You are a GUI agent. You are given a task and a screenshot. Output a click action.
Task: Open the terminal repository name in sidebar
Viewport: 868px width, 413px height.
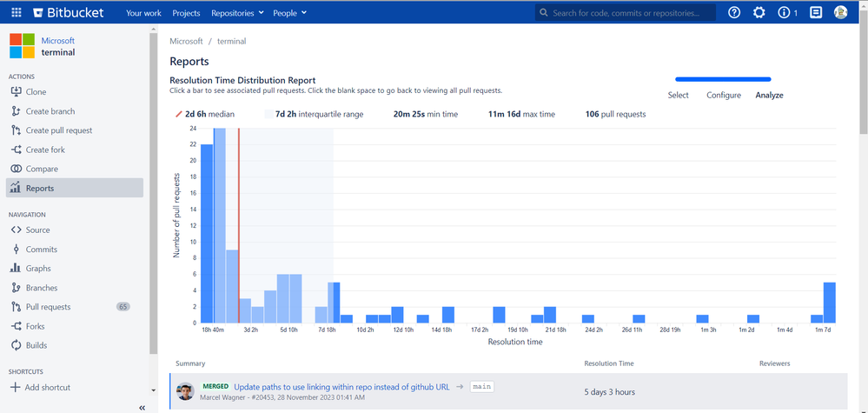[x=58, y=52]
